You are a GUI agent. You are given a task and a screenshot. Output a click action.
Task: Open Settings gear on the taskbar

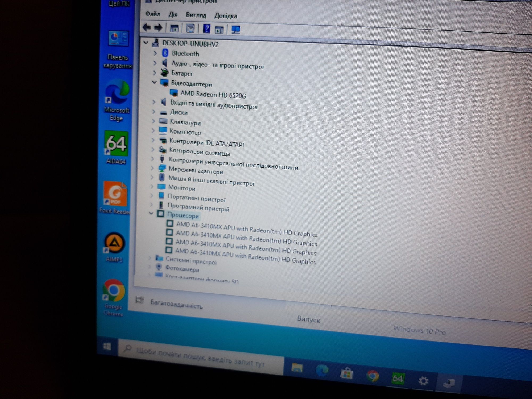click(x=423, y=381)
